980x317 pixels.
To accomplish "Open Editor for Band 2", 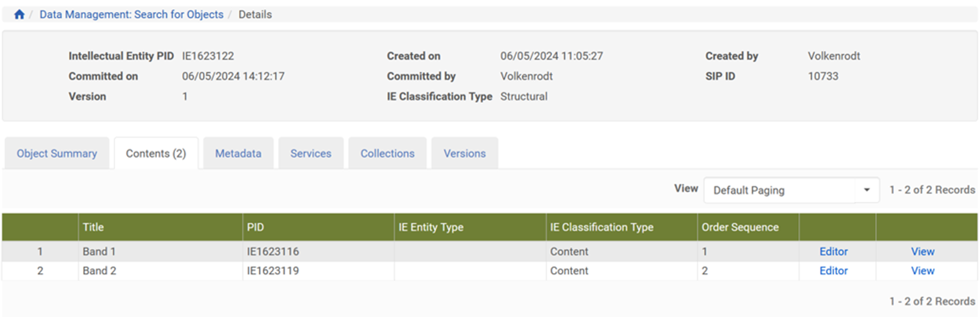I will pos(833,271).
